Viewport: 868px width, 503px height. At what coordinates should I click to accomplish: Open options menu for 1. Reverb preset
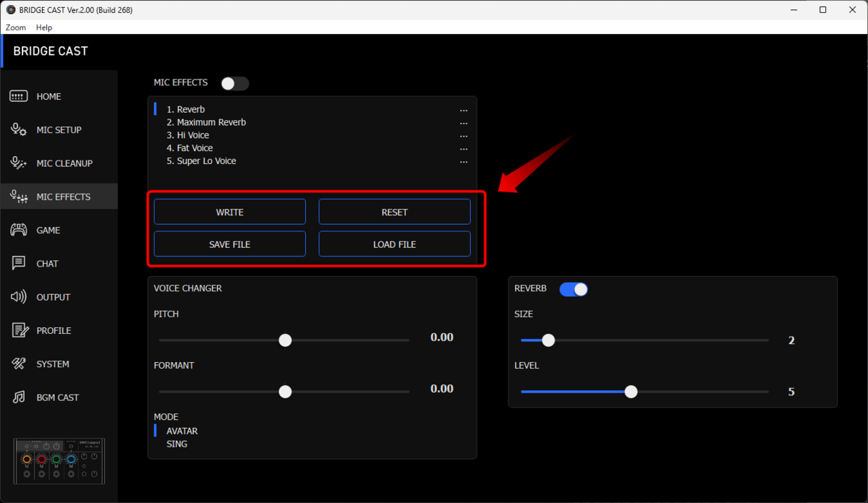[464, 110]
